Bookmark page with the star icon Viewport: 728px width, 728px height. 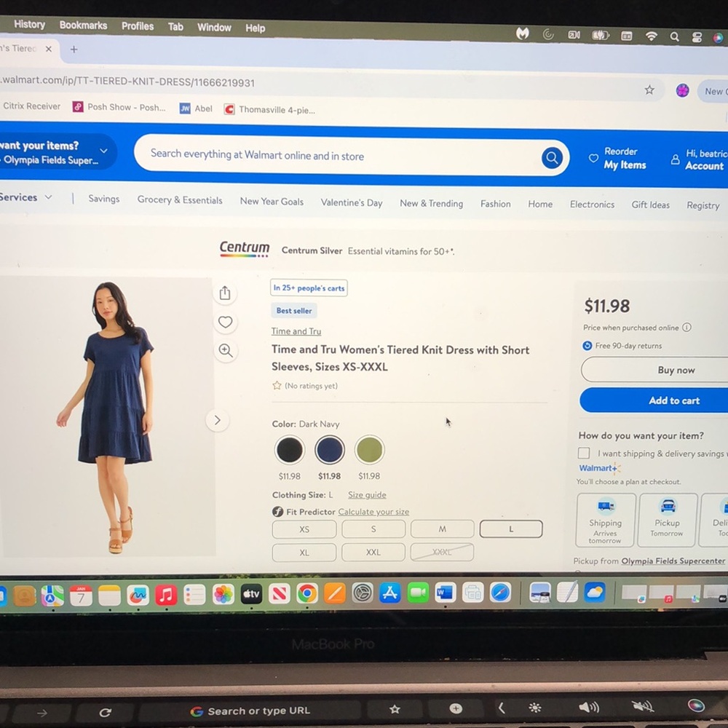coord(649,90)
